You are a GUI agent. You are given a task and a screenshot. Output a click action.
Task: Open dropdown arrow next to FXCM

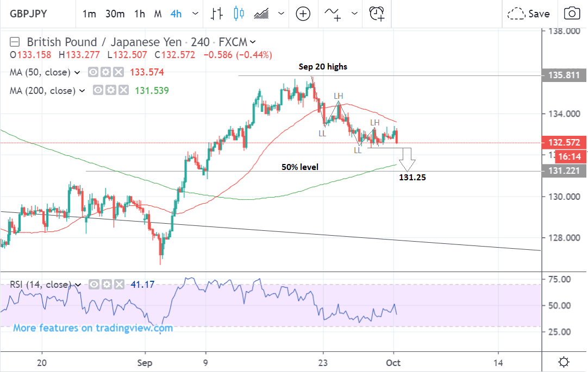coord(253,42)
